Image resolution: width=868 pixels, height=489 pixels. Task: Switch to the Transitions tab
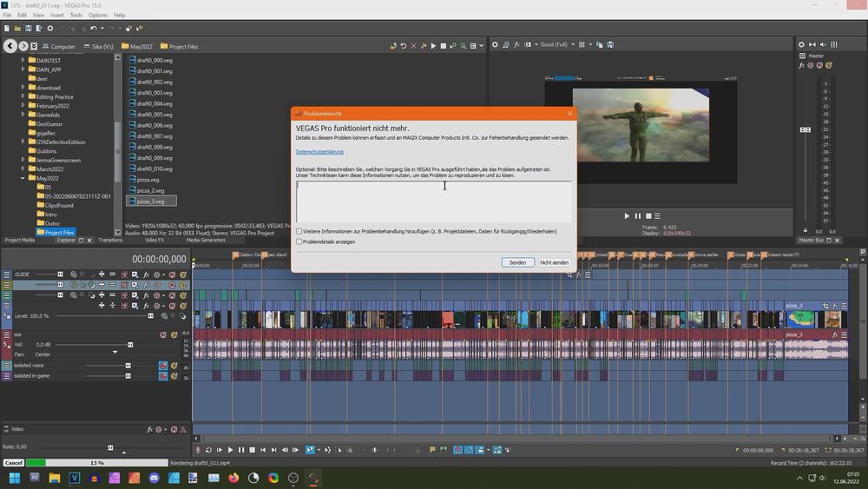coord(110,241)
